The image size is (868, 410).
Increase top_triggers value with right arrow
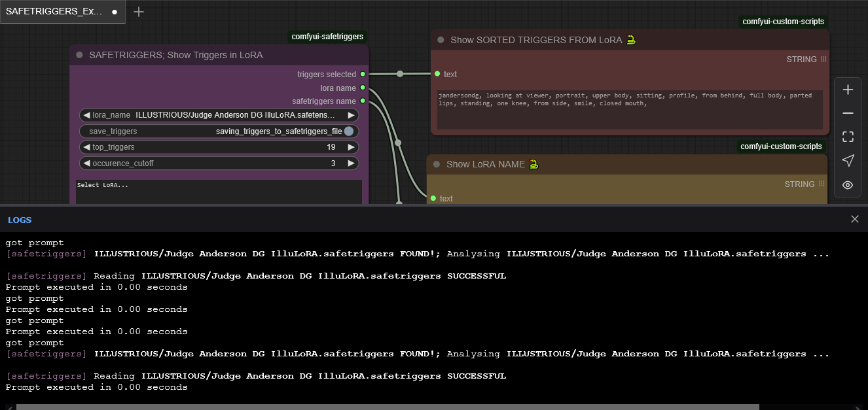coord(352,147)
